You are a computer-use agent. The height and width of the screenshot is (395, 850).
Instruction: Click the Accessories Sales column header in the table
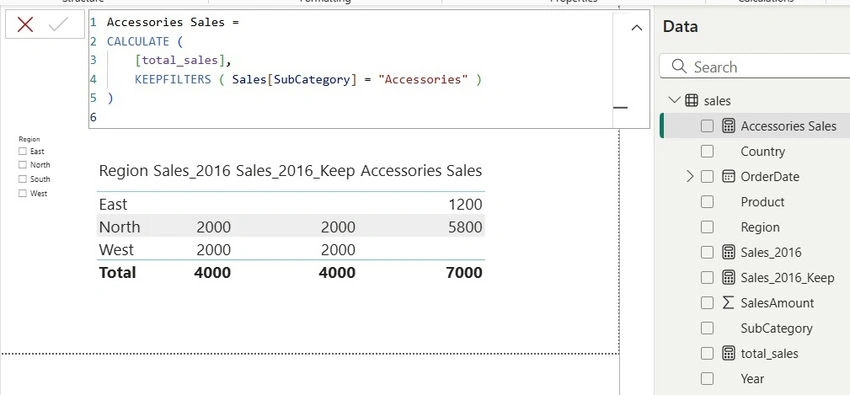421,171
